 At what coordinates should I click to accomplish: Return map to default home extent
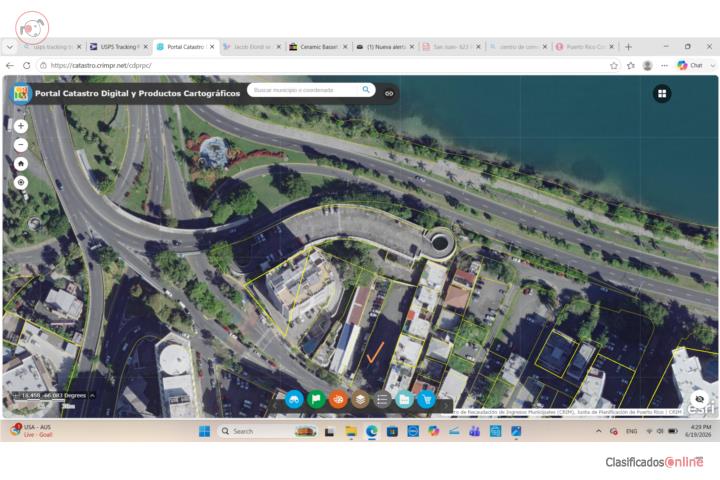tap(21, 164)
